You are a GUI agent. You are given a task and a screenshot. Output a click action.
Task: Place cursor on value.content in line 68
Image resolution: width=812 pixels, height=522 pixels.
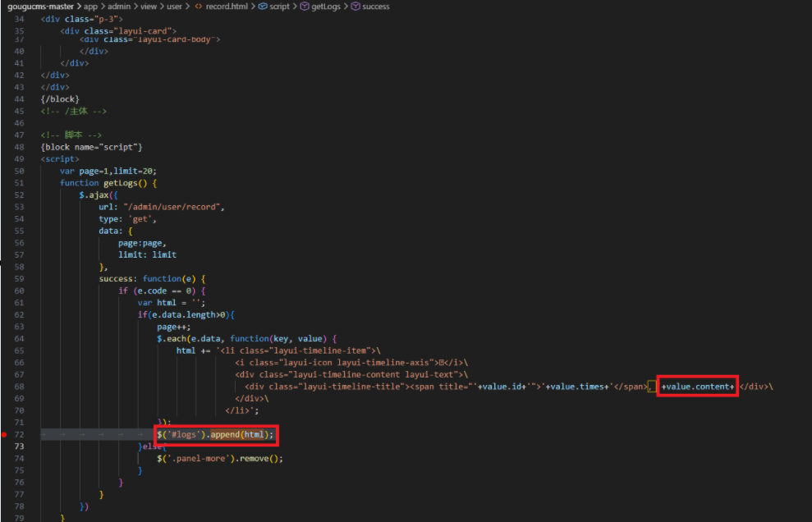[x=696, y=387]
